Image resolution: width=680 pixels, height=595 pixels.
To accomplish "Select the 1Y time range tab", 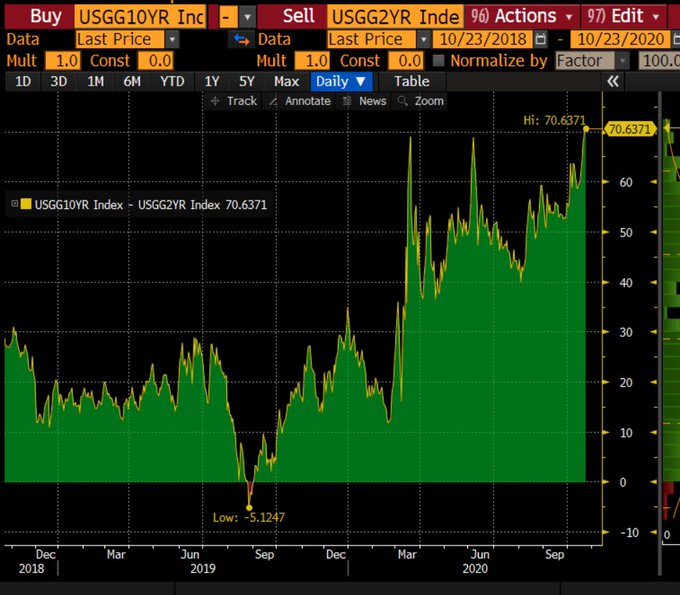I will pos(212,81).
